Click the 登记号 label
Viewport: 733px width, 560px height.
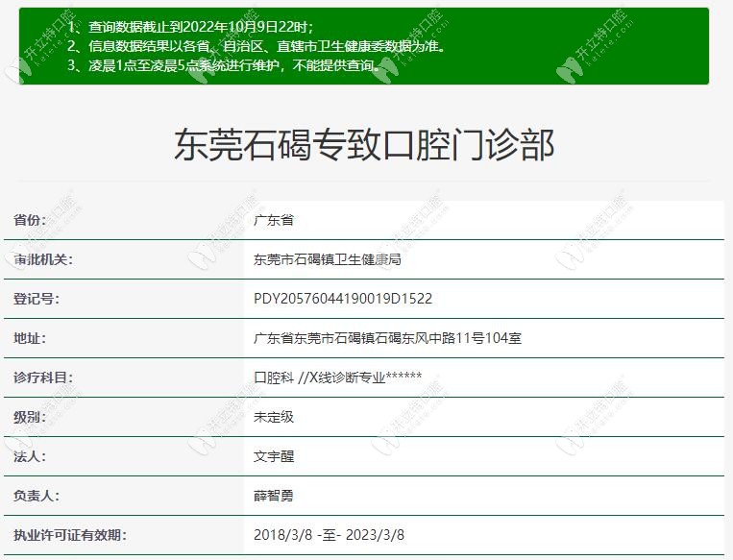coord(36,298)
